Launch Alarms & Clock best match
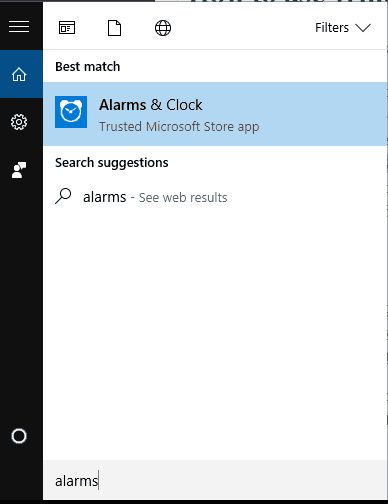 coord(215,114)
